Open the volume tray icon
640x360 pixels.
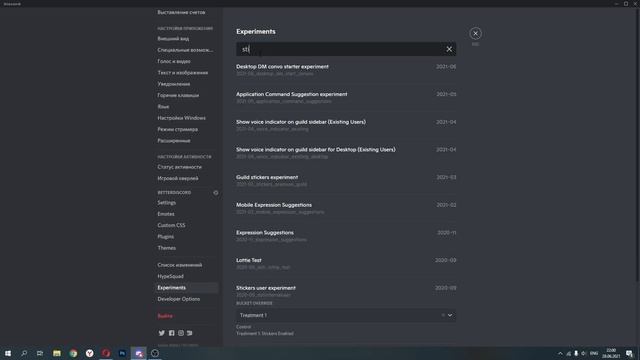pyautogui.click(x=584, y=353)
